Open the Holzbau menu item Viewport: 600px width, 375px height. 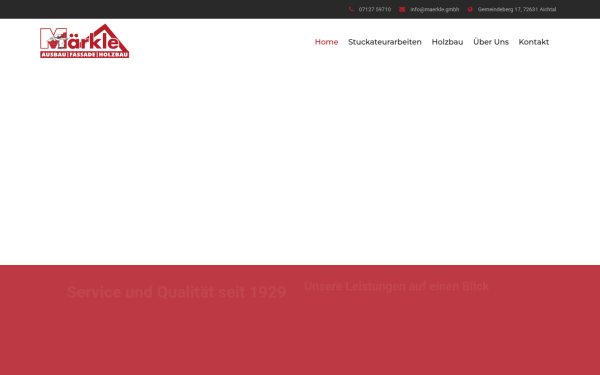447,42
